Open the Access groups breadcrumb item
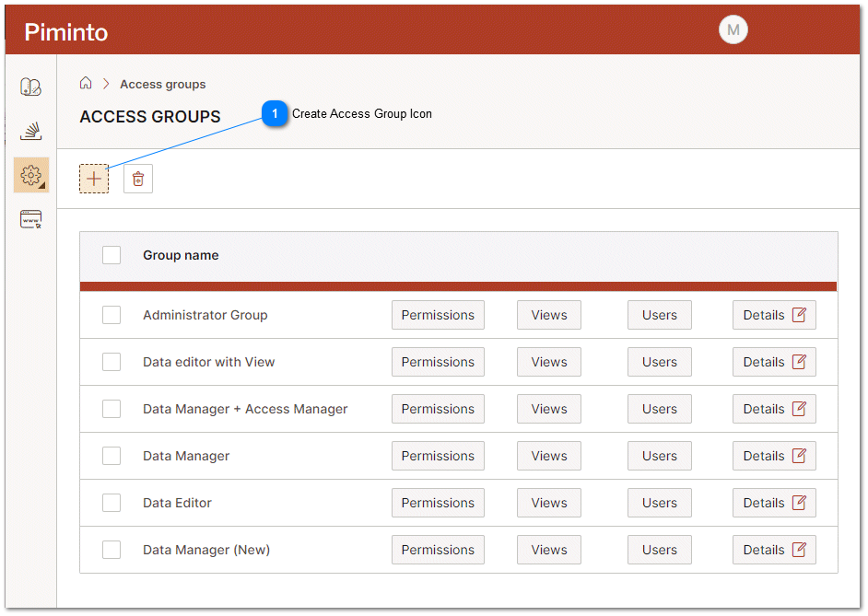Viewport: 868px width, 616px height. pyautogui.click(x=162, y=84)
